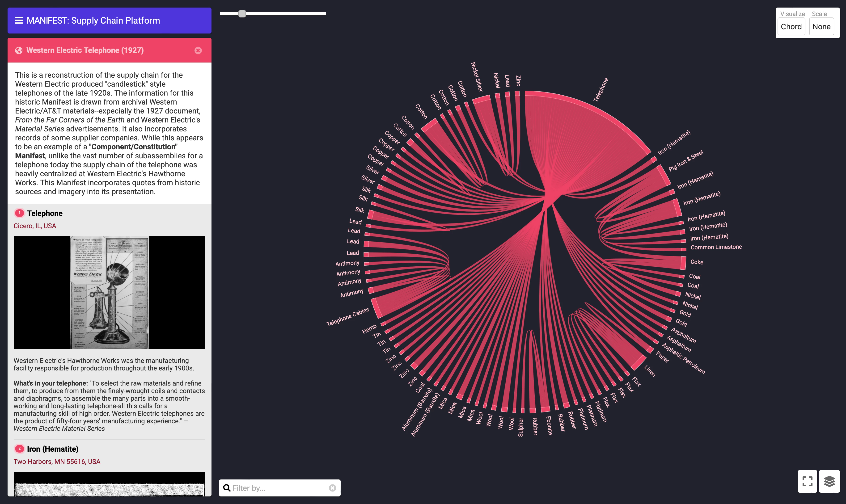The height and width of the screenshot is (504, 846).
Task: Open the Iron (Hematite) heading in sidebar
Action: (x=53, y=449)
